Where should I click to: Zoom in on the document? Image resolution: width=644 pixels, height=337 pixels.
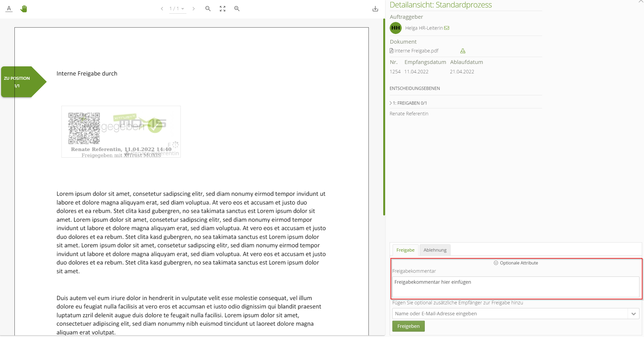coord(237,9)
